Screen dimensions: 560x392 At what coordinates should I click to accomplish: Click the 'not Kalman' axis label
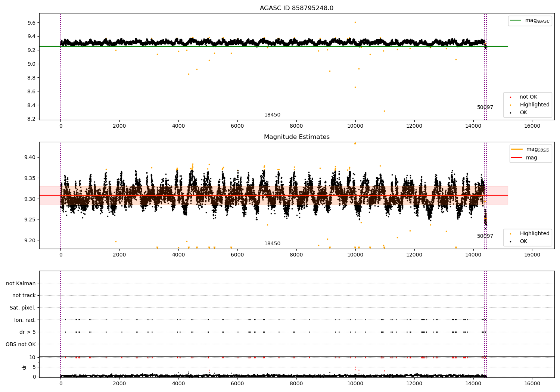[x=21, y=283]
